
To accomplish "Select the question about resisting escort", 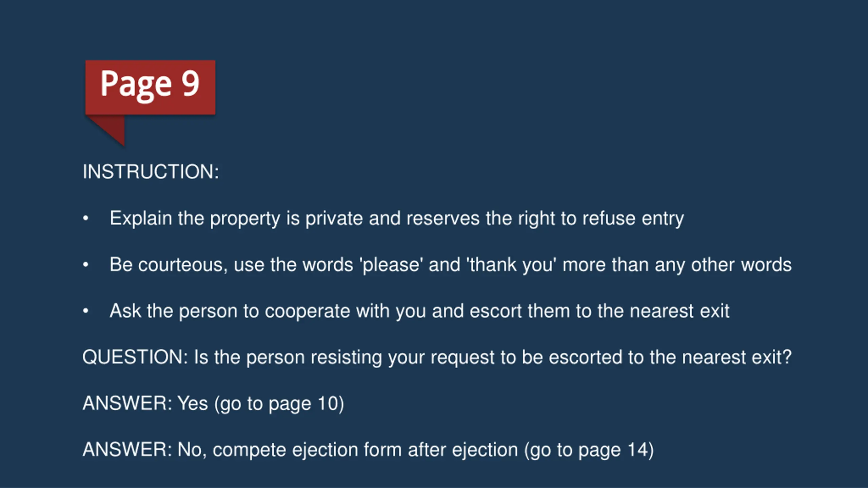I will pos(437,358).
